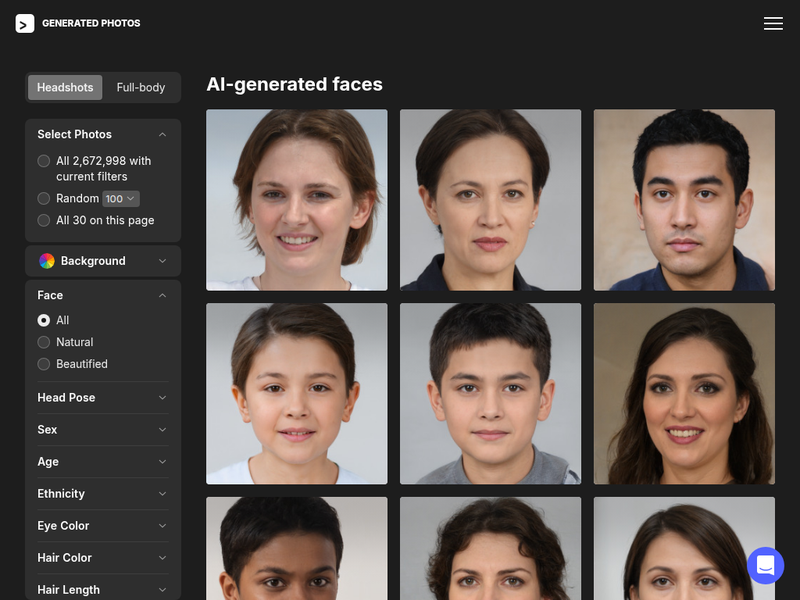The image size is (800, 600).
Task: Select All 30 on this page
Action: pyautogui.click(x=43, y=220)
